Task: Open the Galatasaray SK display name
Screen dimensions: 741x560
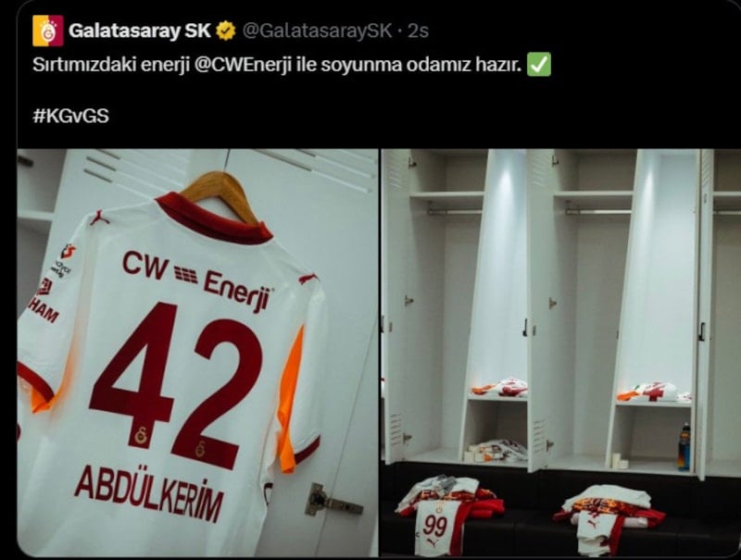Action: click(140, 31)
